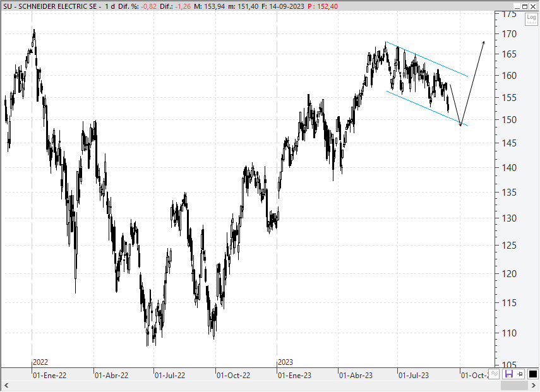
Task: Click the 'M: 153,94' high value
Action: coord(210,6)
